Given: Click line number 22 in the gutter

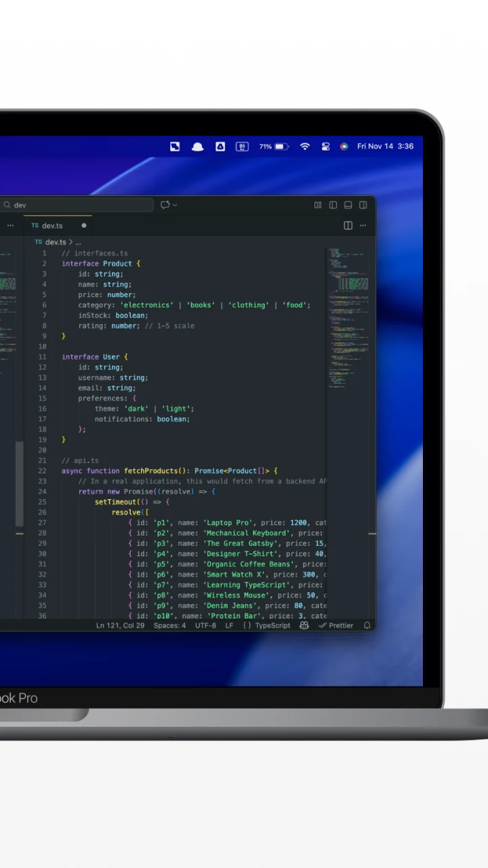Looking at the screenshot, I should pyautogui.click(x=43, y=471).
